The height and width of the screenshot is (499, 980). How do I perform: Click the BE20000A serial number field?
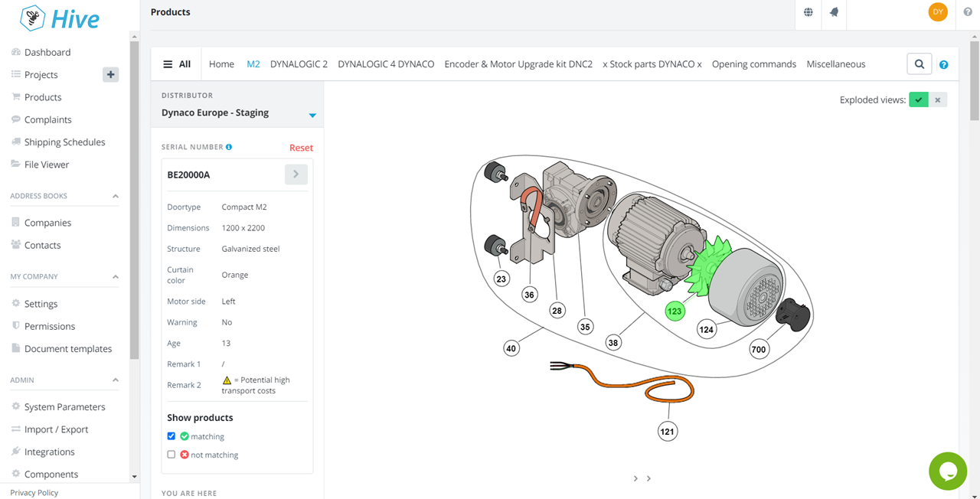tap(224, 174)
